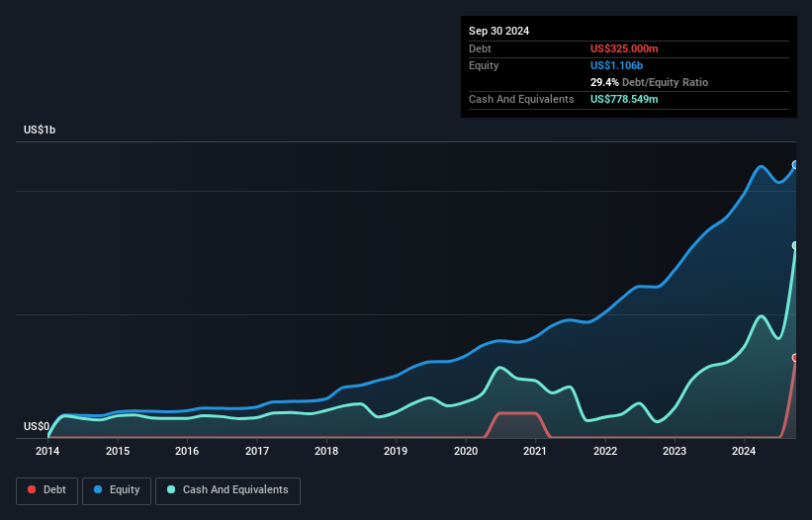This screenshot has height=520, width=812.
Task: Click the 2014 x-axis label
Action: coord(47,451)
